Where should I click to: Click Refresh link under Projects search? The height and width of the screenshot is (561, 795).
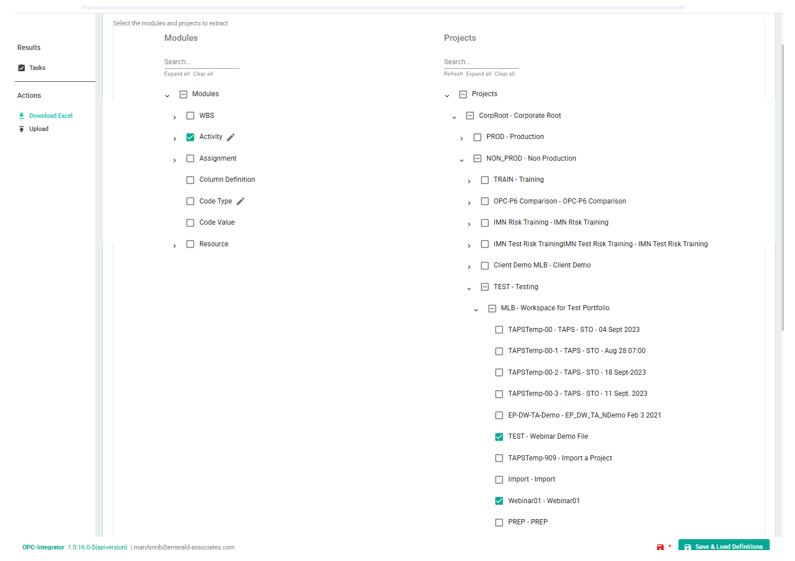(453, 74)
